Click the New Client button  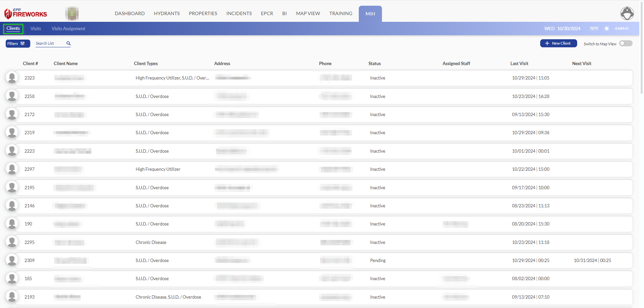tap(558, 43)
